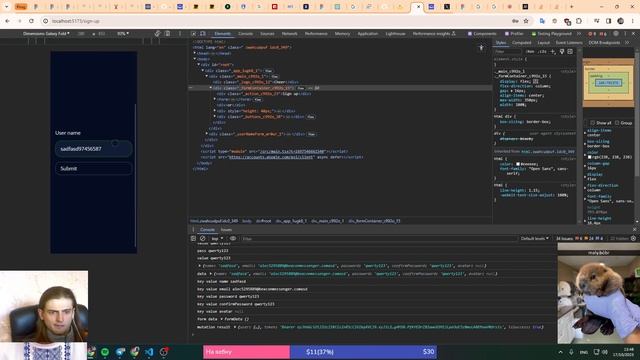
Task: Click the 34 Issues counter in console
Action: point(564,238)
